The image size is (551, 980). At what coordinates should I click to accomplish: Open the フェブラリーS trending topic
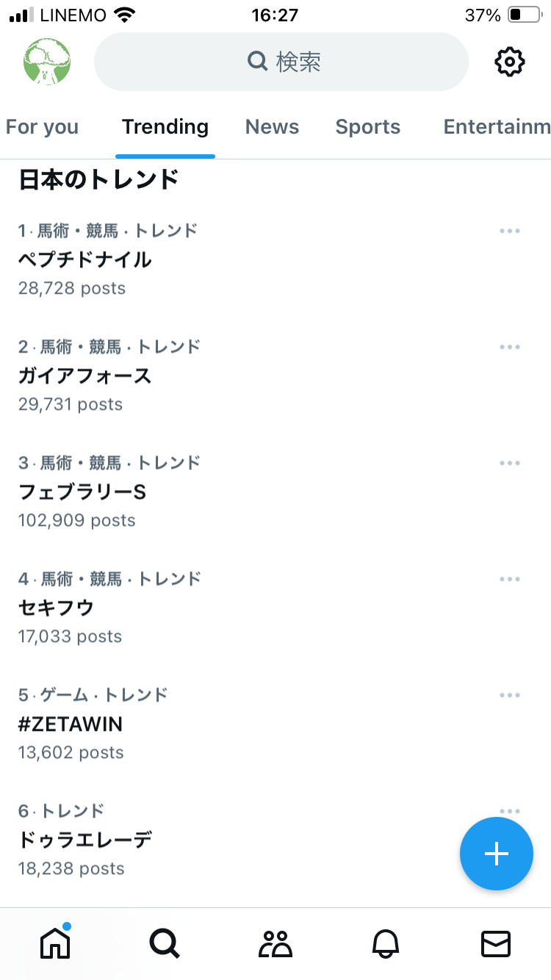(x=82, y=492)
